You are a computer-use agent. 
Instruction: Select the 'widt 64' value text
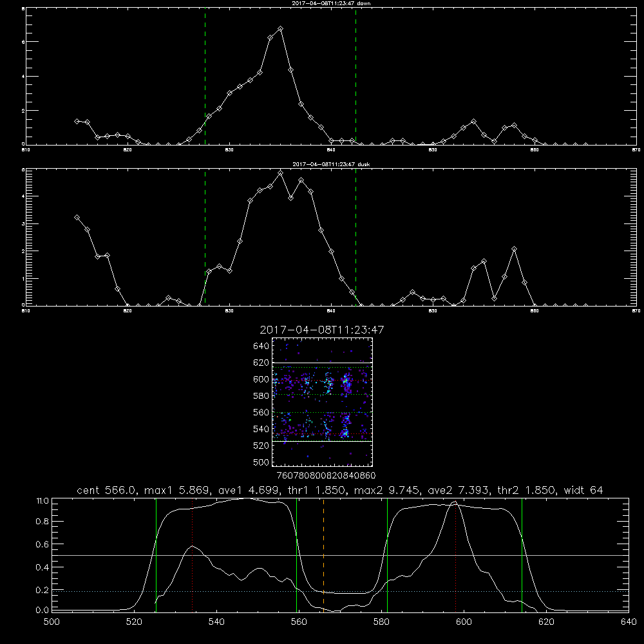point(583,490)
